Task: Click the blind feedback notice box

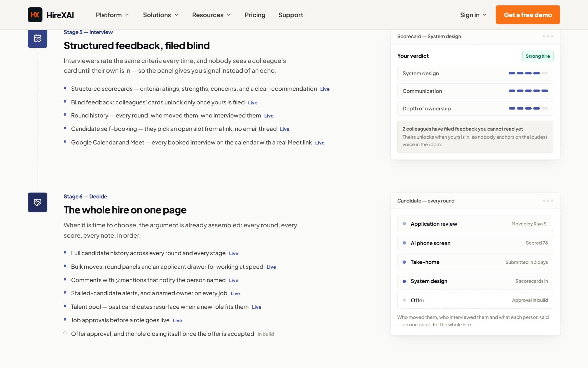Action: click(475, 137)
